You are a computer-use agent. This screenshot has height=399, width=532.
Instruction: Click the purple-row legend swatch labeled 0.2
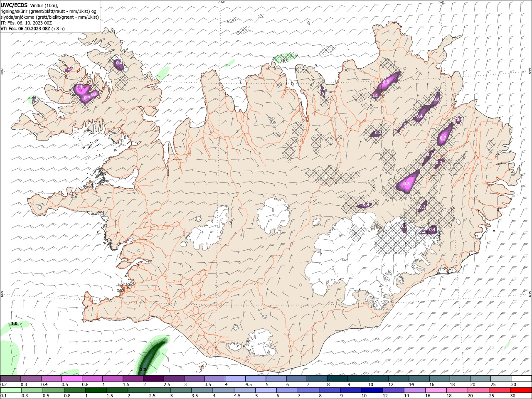click(10, 379)
